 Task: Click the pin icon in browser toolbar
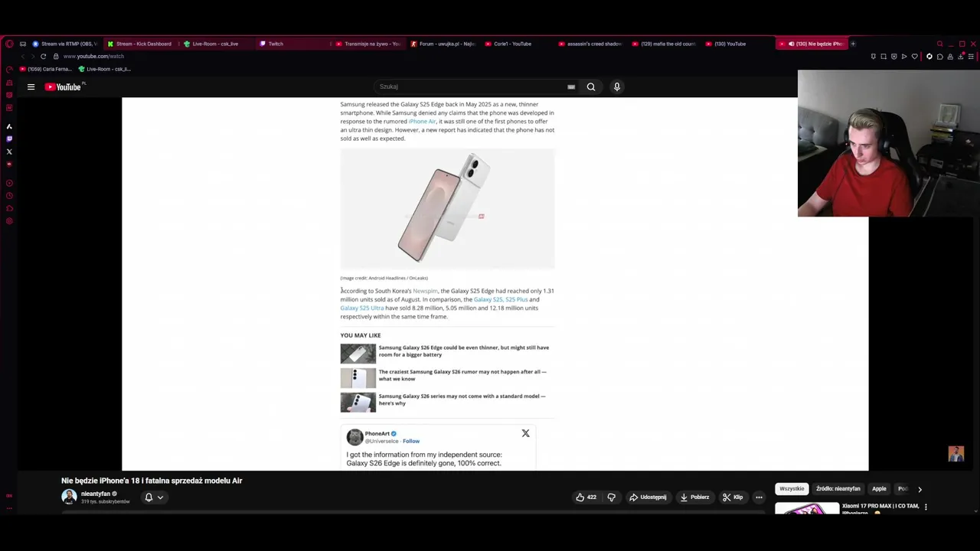[x=873, y=57]
